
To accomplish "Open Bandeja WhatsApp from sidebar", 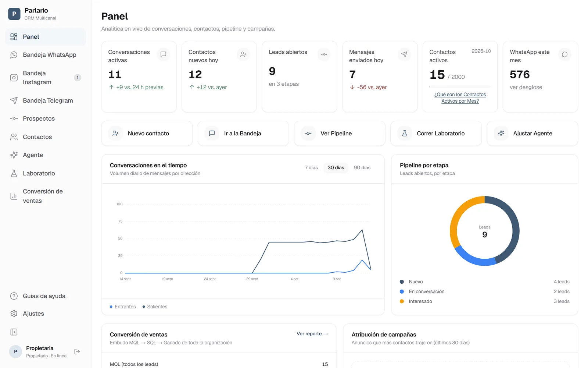I will click(x=46, y=55).
